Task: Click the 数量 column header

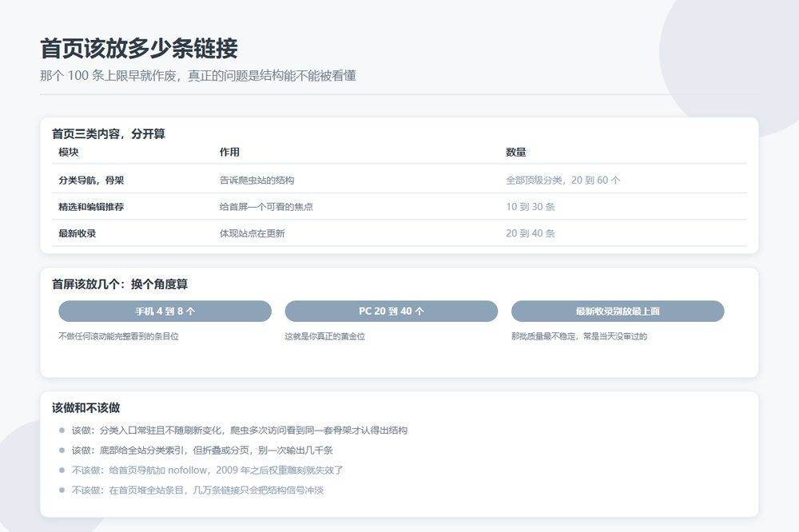Action: 515,153
